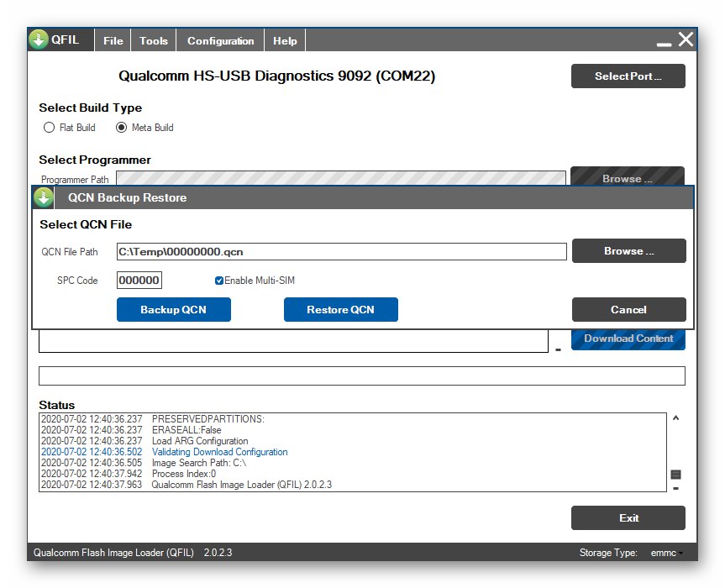Open the Configuration menu
The width and height of the screenshot is (725, 588).
(x=221, y=40)
